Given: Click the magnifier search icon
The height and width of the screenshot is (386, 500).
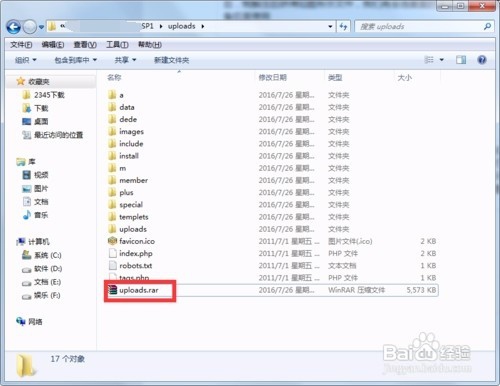Looking at the screenshot, I should pos(487,26).
